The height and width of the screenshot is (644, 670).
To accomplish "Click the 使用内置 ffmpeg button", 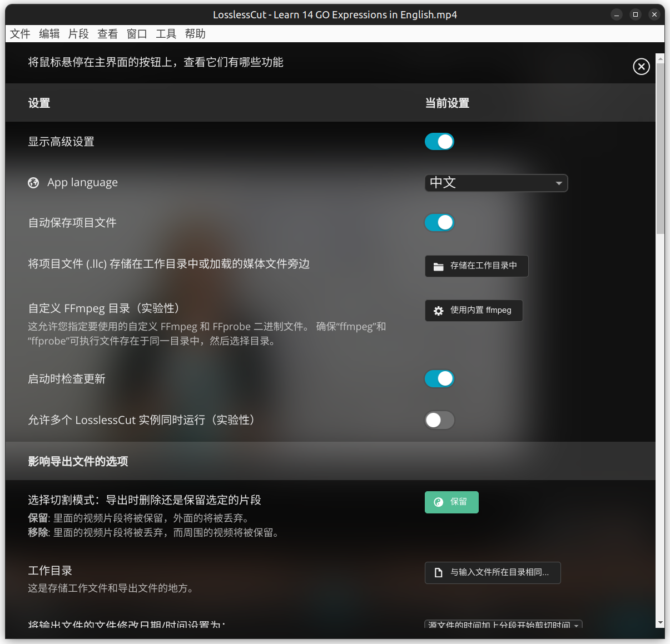I will point(474,311).
